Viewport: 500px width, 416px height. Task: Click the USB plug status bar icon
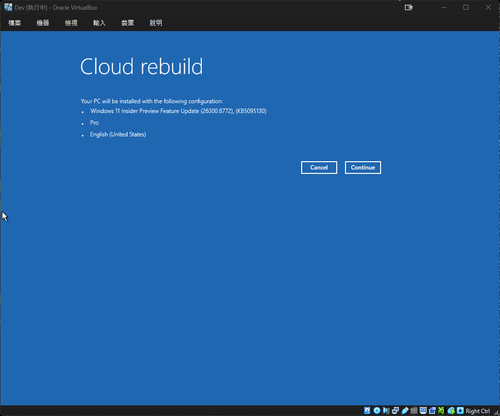(x=405, y=410)
